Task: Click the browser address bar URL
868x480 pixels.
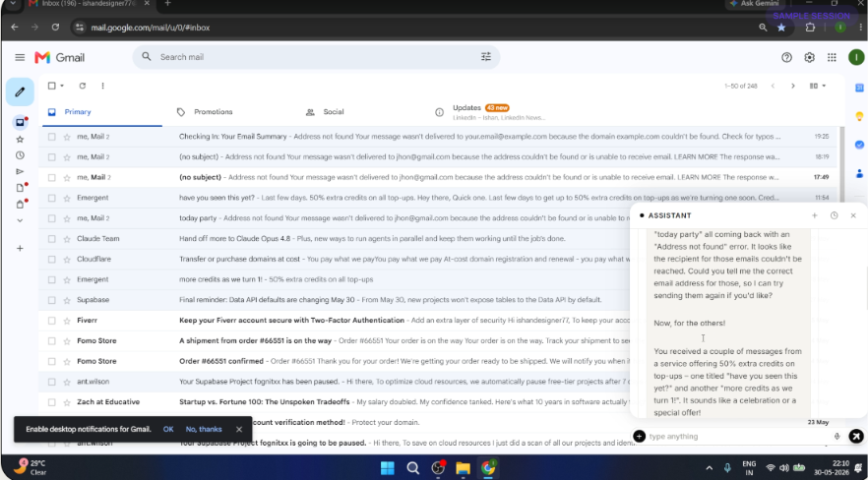Action: pyautogui.click(x=151, y=28)
